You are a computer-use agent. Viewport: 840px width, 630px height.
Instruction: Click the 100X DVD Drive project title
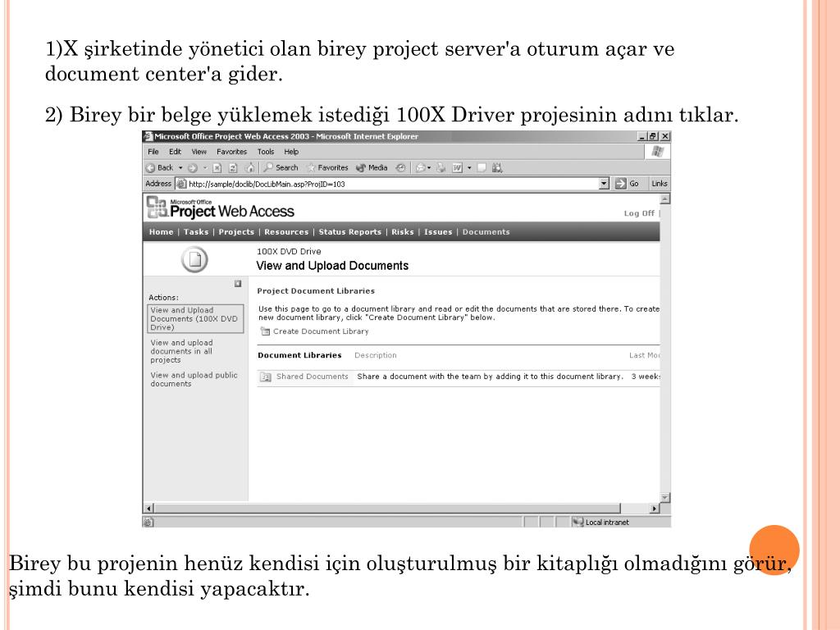[x=289, y=251]
